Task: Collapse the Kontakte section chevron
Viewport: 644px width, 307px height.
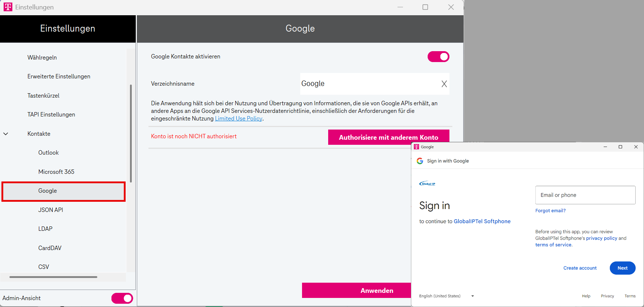Action: 6,134
